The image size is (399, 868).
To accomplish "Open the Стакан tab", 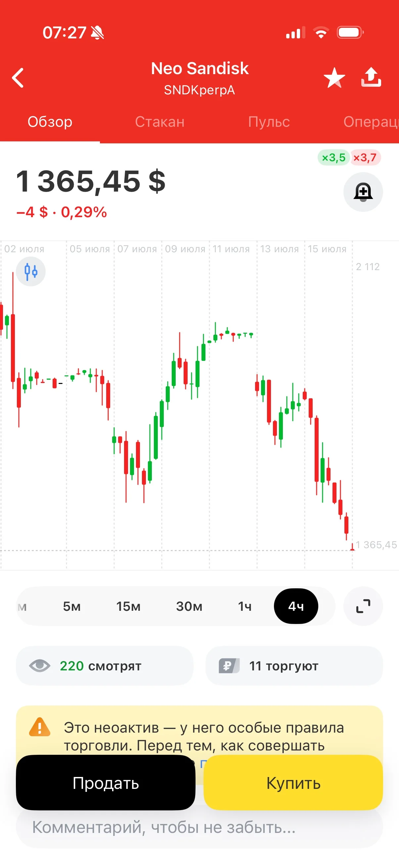I will (159, 122).
